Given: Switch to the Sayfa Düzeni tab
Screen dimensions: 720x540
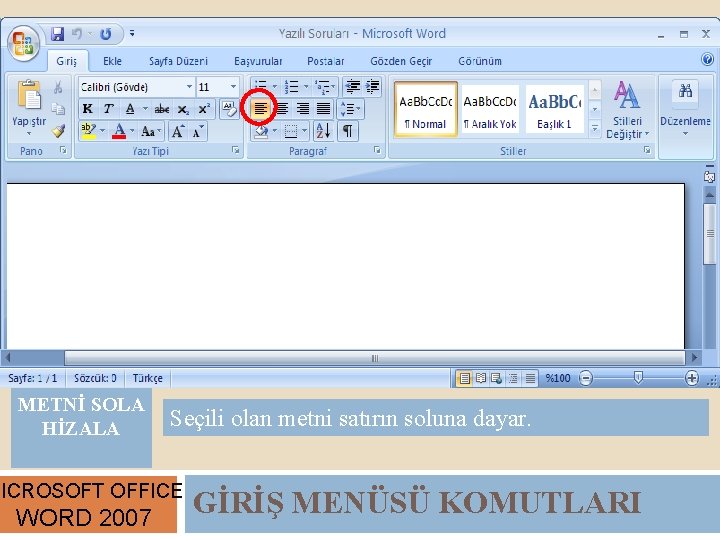Looking at the screenshot, I should 178,61.
